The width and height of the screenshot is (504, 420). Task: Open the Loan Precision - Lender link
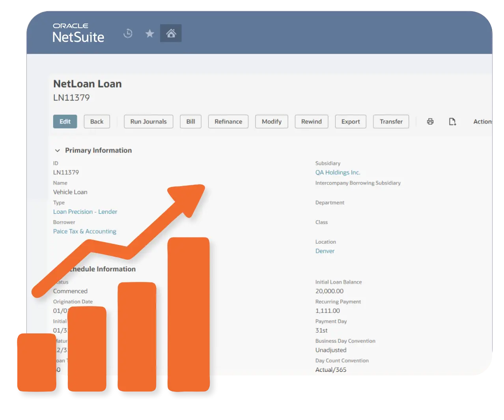[85, 212]
